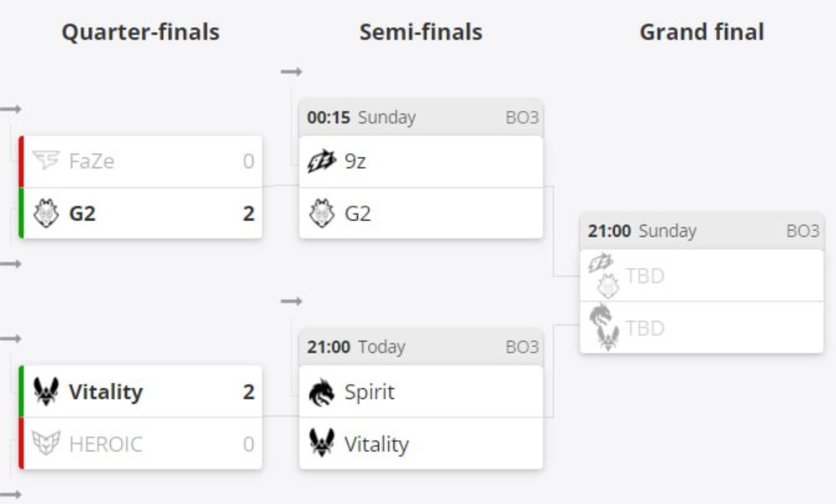
Task: Open the HEROIC team name link
Action: click(106, 444)
